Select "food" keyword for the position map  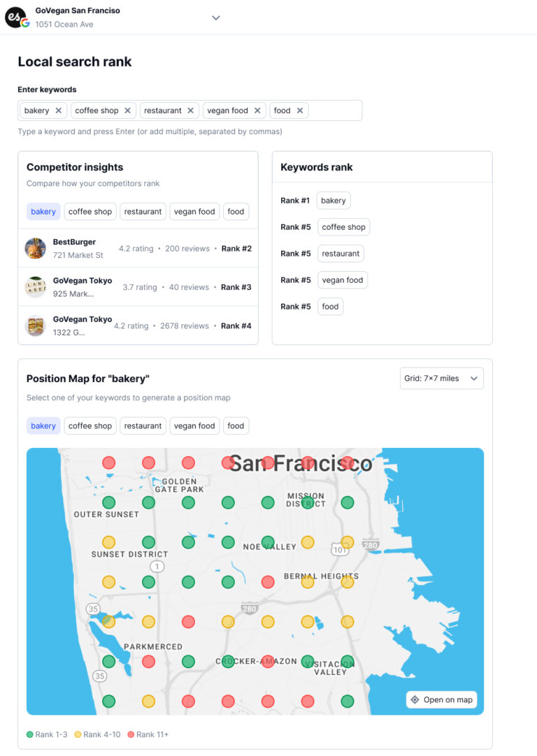236,426
